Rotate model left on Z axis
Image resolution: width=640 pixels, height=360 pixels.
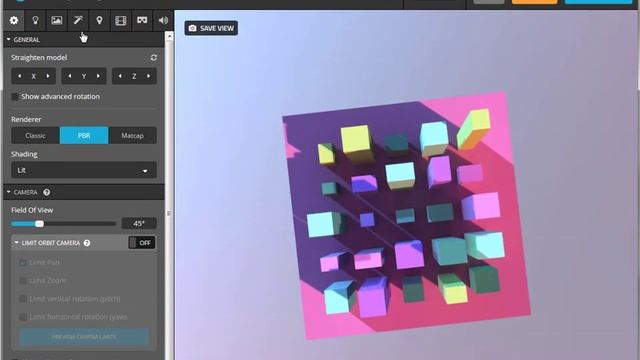tap(120, 76)
